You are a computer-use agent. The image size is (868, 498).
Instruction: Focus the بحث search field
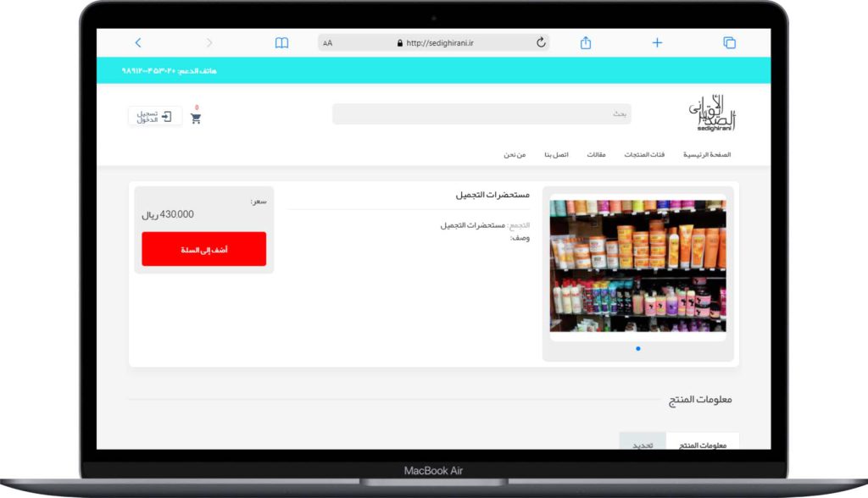point(481,114)
